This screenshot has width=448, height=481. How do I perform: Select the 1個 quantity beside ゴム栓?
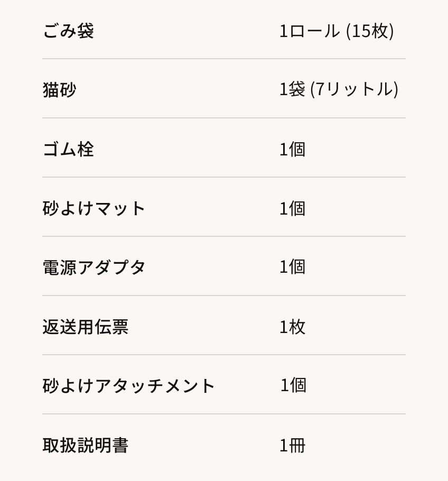(292, 149)
